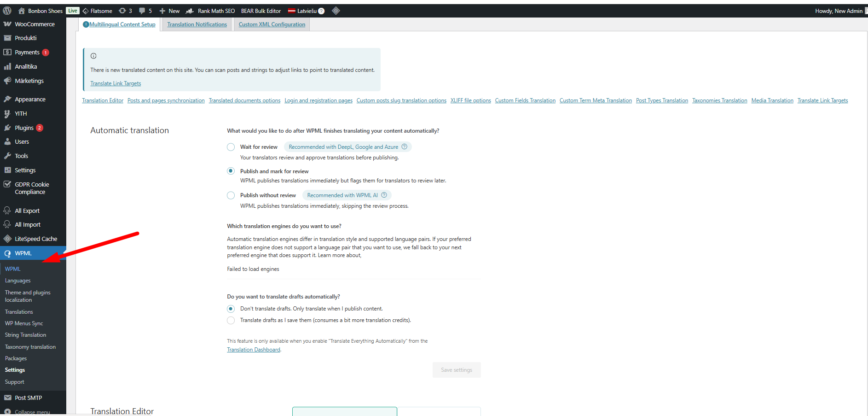868x416 pixels.
Task: Switch to Translation Notifications tab
Action: 197,24
